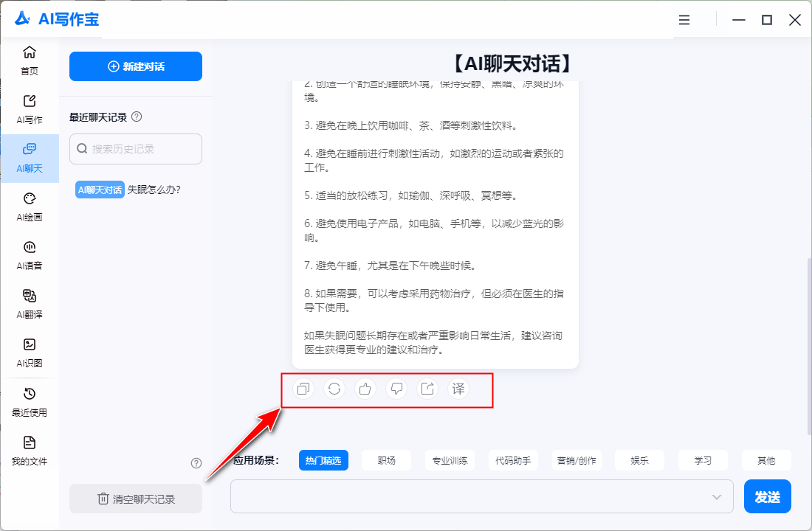812x531 pixels.
Task: Switch to 代码助手 scenario
Action: click(x=513, y=460)
